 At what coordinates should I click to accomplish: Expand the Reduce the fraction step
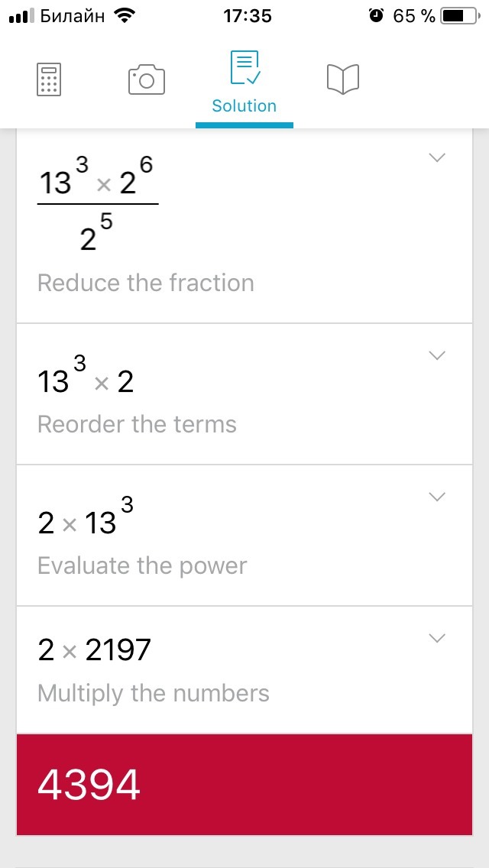pos(437,158)
